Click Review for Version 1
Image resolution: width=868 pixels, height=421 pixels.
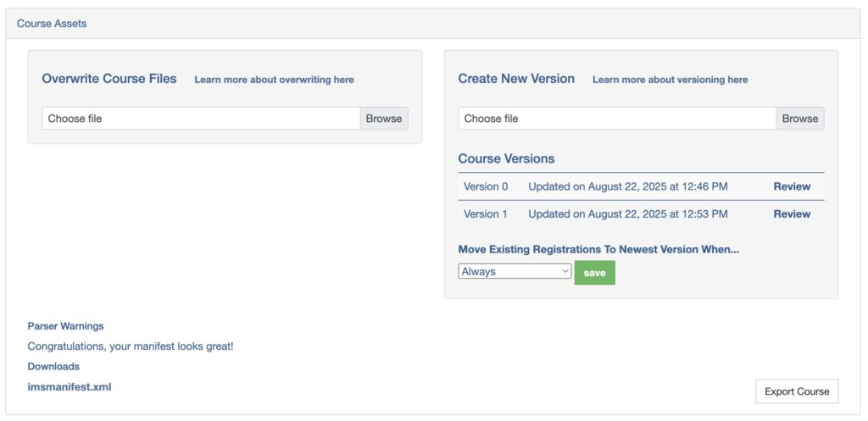(792, 214)
